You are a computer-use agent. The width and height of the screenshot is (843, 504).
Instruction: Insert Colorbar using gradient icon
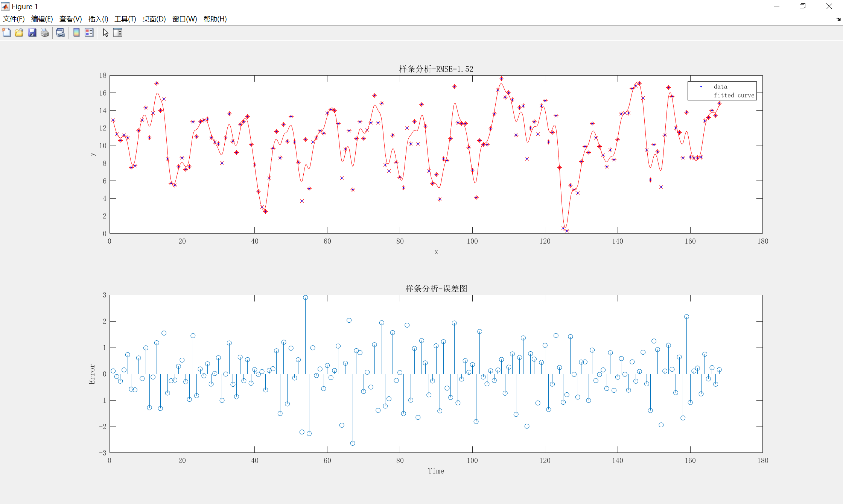[76, 33]
